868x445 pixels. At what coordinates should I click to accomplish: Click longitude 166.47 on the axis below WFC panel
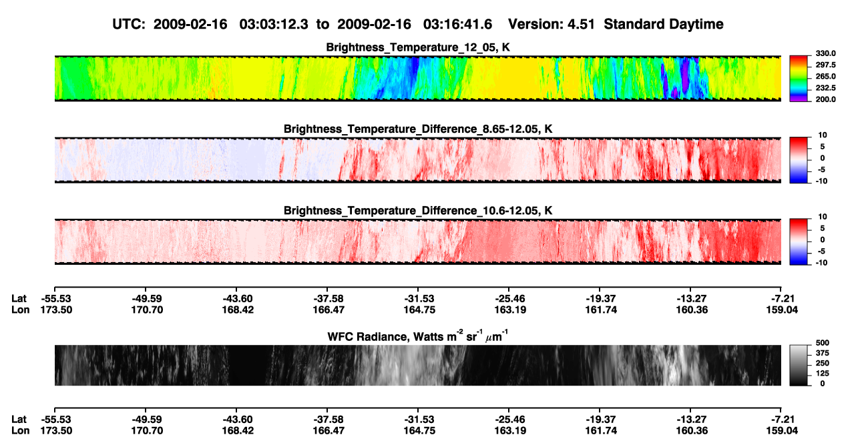tap(327, 430)
